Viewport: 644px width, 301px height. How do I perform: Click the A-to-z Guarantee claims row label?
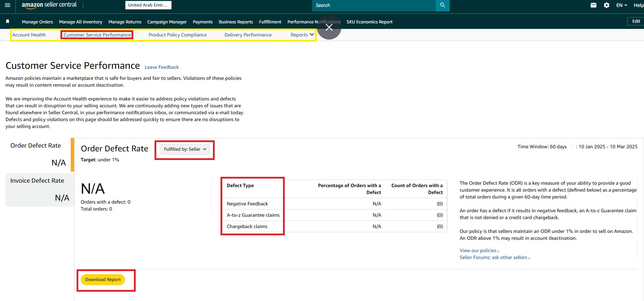point(253,215)
